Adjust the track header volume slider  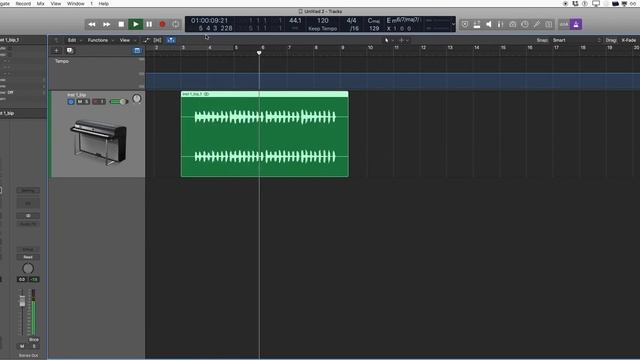[118, 102]
